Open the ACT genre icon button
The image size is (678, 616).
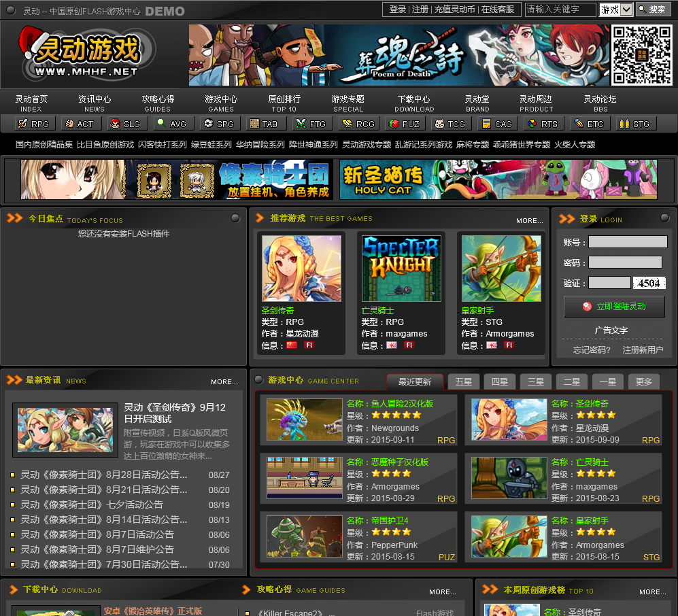(81, 124)
